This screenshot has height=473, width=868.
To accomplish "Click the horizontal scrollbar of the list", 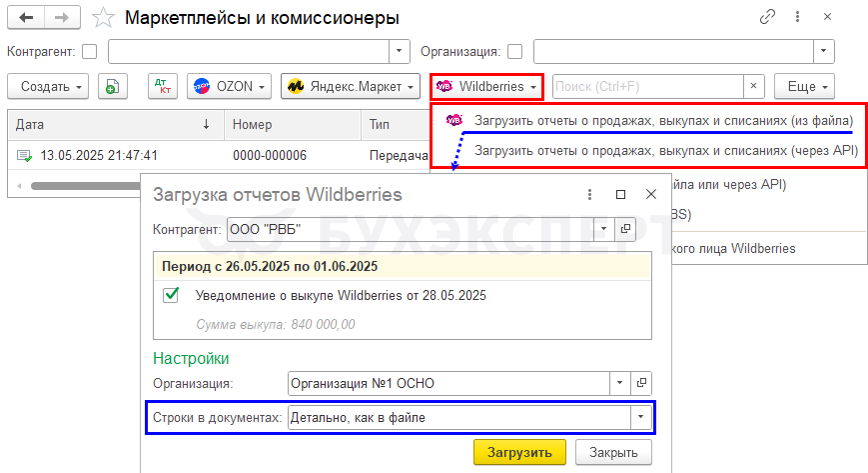I will (86, 186).
